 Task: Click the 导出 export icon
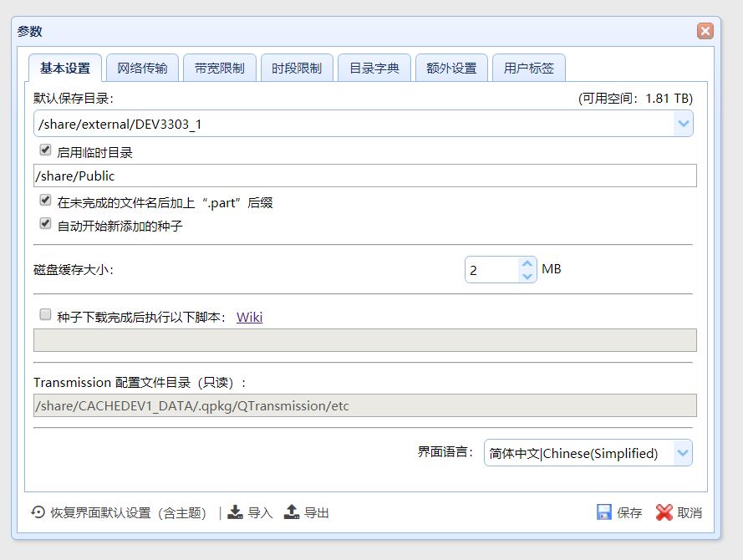point(296,512)
